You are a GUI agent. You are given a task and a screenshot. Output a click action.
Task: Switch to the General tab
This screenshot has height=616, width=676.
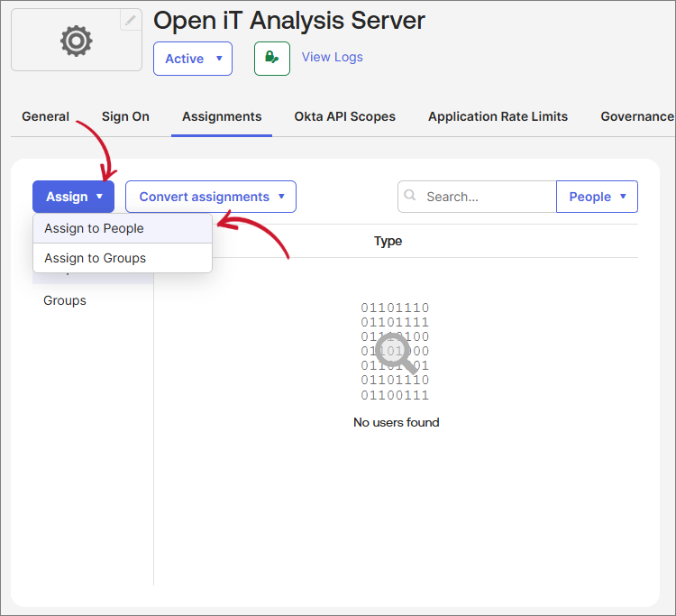point(45,116)
